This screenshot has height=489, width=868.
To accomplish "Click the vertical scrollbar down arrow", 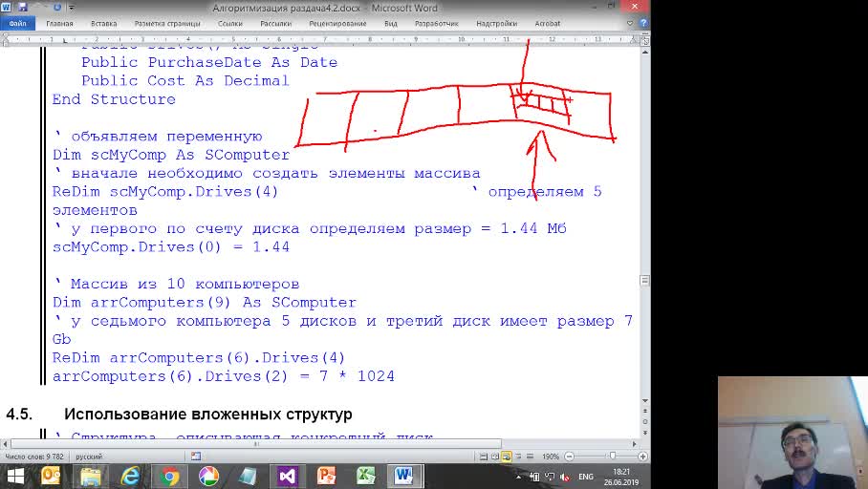I will click(645, 400).
